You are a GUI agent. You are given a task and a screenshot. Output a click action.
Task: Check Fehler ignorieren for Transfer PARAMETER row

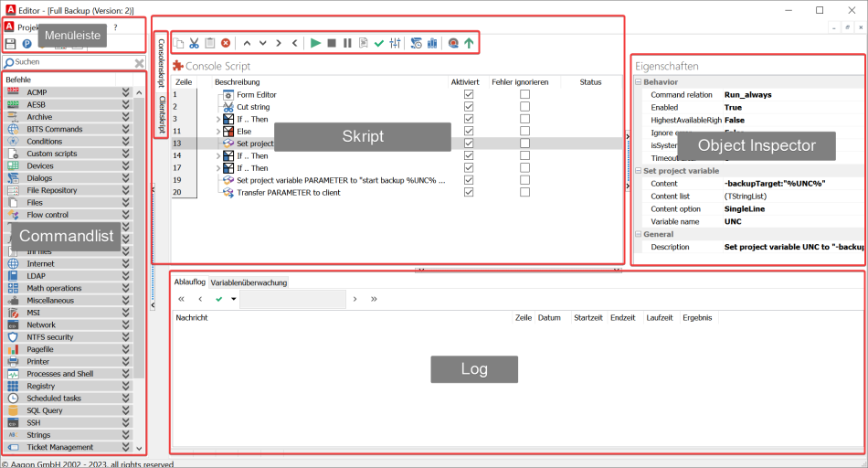coord(524,192)
